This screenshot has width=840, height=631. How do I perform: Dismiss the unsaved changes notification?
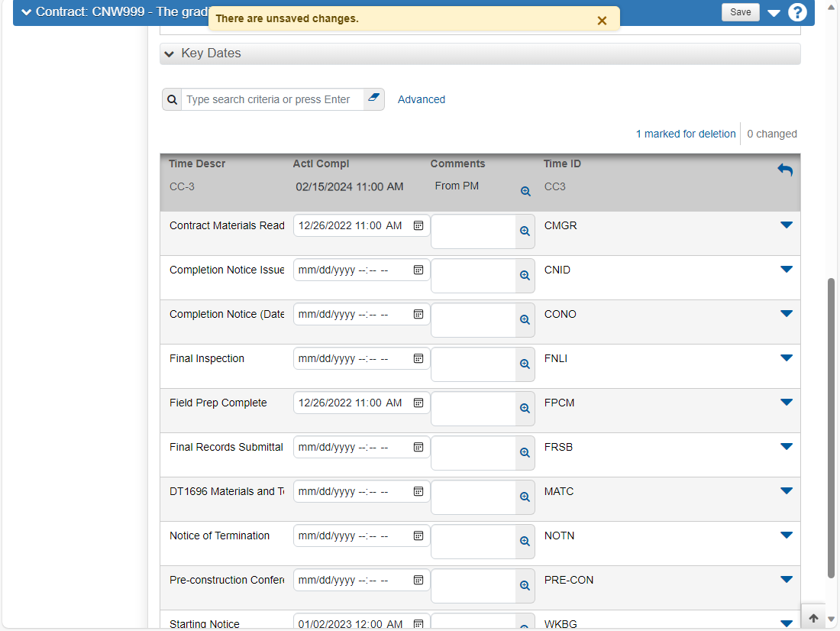pyautogui.click(x=602, y=21)
